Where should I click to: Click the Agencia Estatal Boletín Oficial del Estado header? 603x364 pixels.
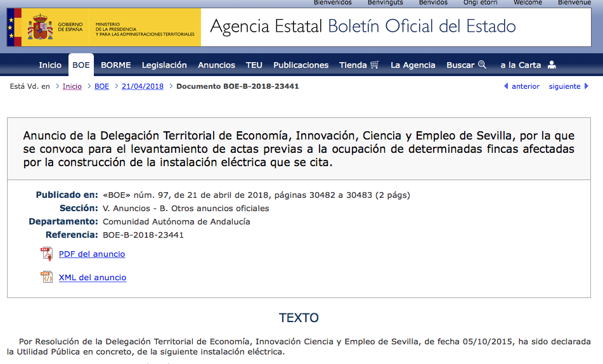point(363,27)
